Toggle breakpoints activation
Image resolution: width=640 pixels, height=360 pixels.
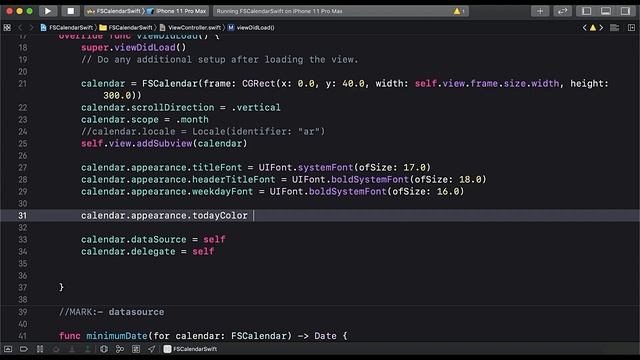click(24, 349)
